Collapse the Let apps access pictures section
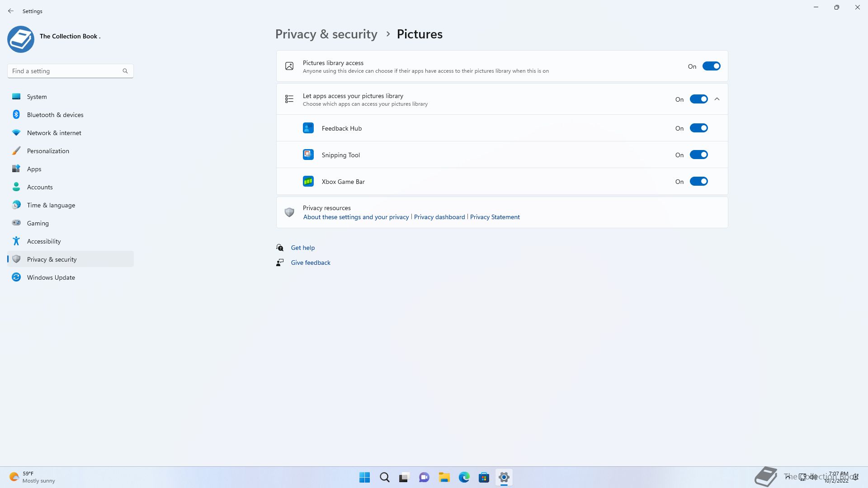868x488 pixels. click(x=717, y=99)
